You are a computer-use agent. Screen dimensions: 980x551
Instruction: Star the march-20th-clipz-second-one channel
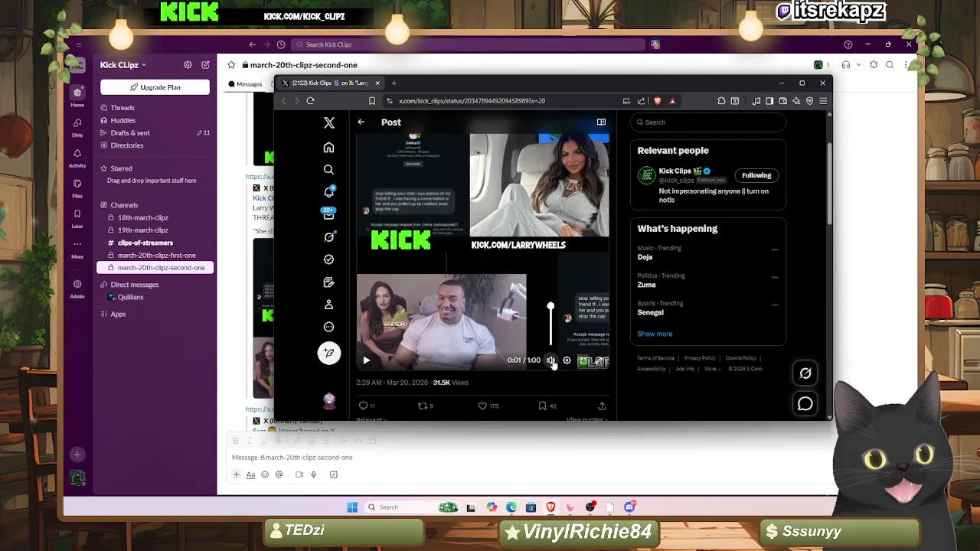coord(232,65)
